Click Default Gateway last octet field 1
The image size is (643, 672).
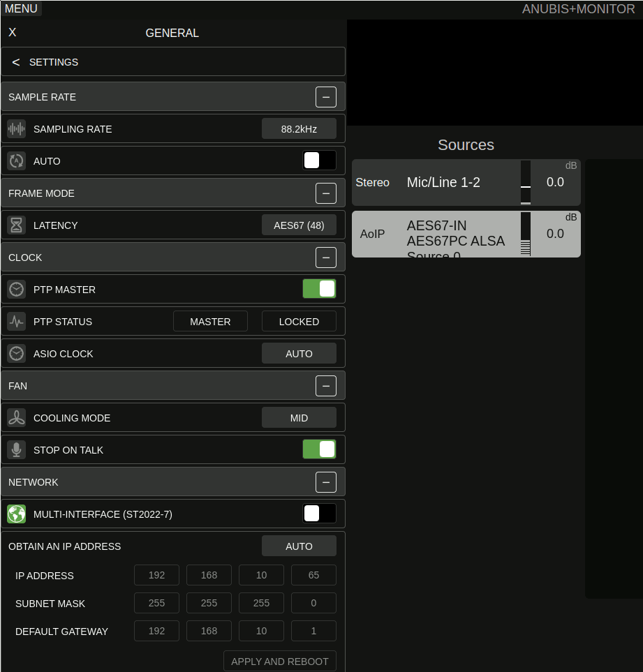[x=313, y=631]
